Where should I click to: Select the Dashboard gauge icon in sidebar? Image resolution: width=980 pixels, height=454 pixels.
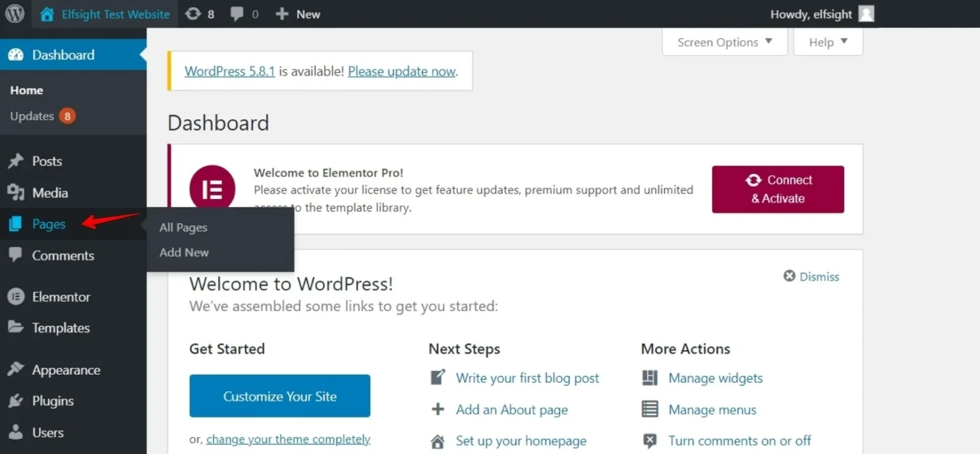click(x=17, y=54)
